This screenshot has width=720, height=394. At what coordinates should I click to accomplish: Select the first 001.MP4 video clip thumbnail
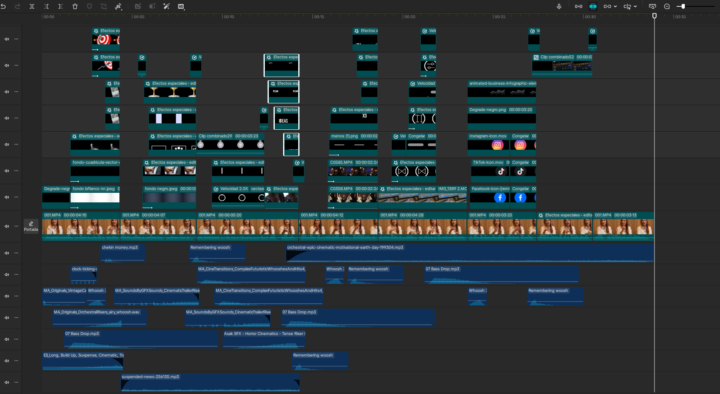(x=81, y=226)
